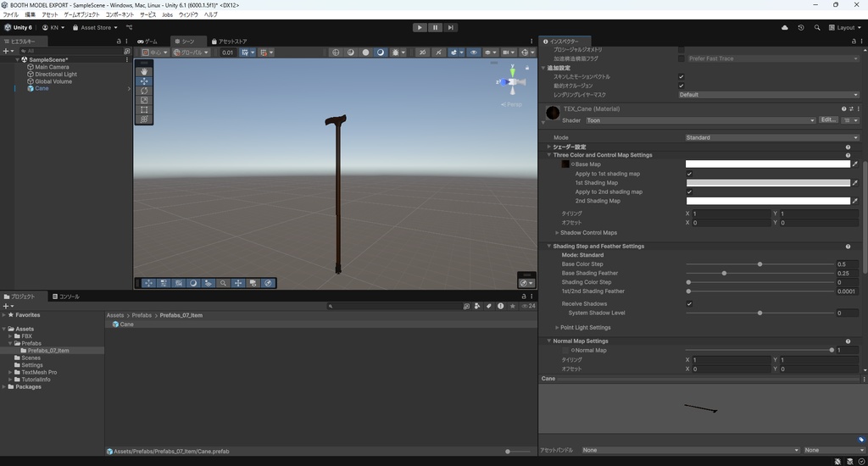Select the Rotate tool in scene toolbar
Screen dimensions: 868x466
(x=144, y=91)
